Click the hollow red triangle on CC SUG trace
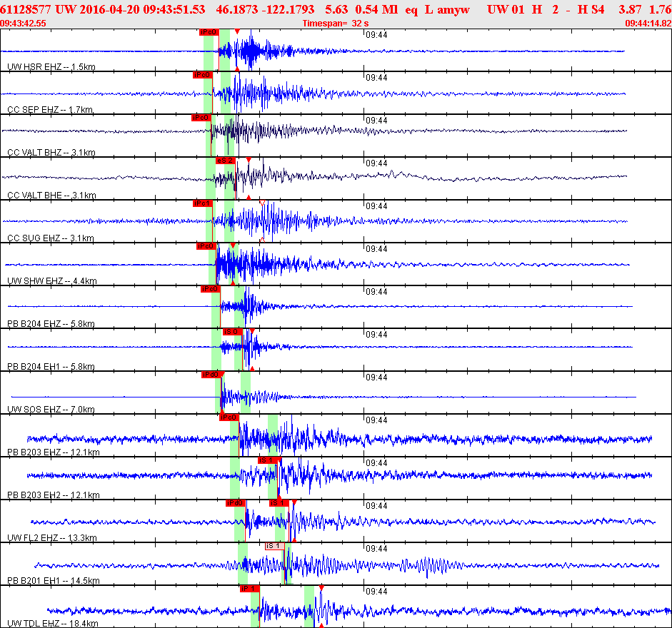The image size is (672, 628). [x=262, y=203]
